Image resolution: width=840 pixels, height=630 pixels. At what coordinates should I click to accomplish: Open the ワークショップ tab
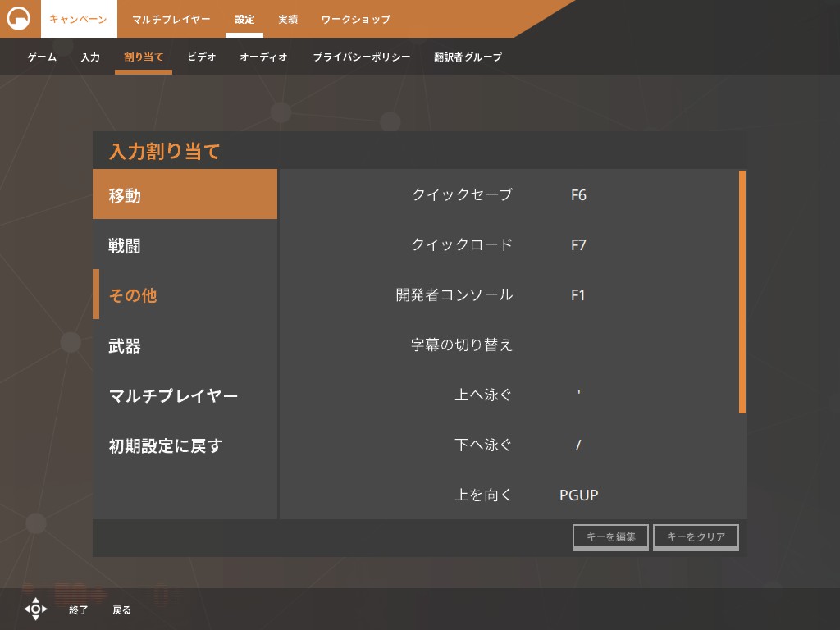(356, 20)
